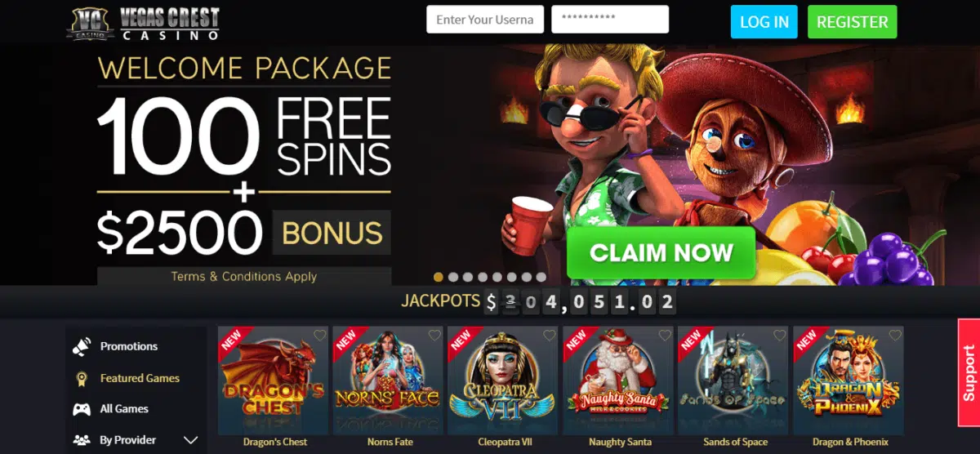The width and height of the screenshot is (980, 454).
Task: Add Naughty Santa to favorites
Action: tap(666, 336)
